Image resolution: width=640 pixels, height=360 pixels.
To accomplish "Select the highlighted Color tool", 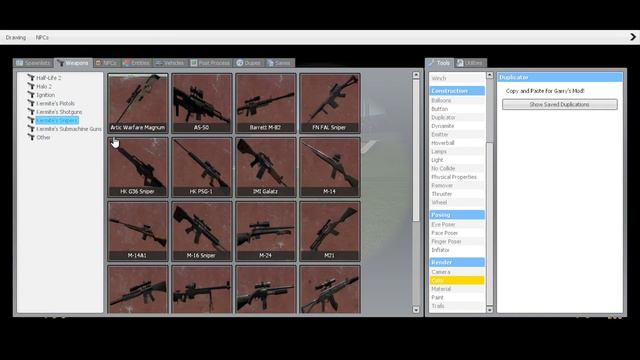I will [457, 280].
